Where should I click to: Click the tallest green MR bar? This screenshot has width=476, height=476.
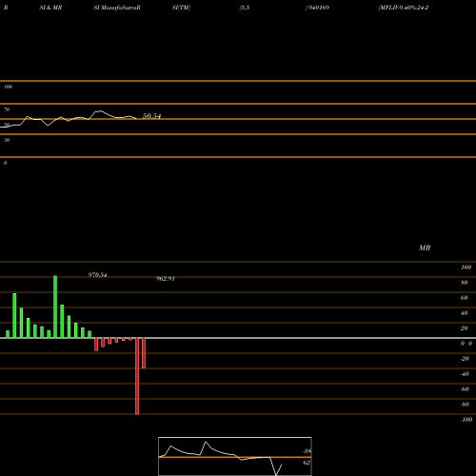tap(55, 307)
